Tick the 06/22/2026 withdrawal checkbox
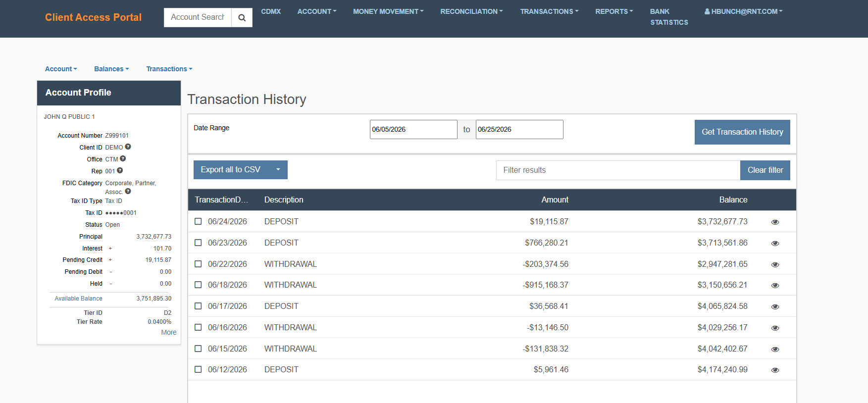This screenshot has width=868, height=403. point(198,264)
